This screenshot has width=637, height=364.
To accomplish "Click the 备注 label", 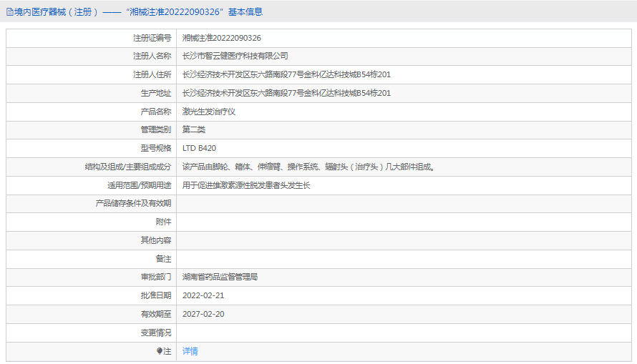I will 164,259.
